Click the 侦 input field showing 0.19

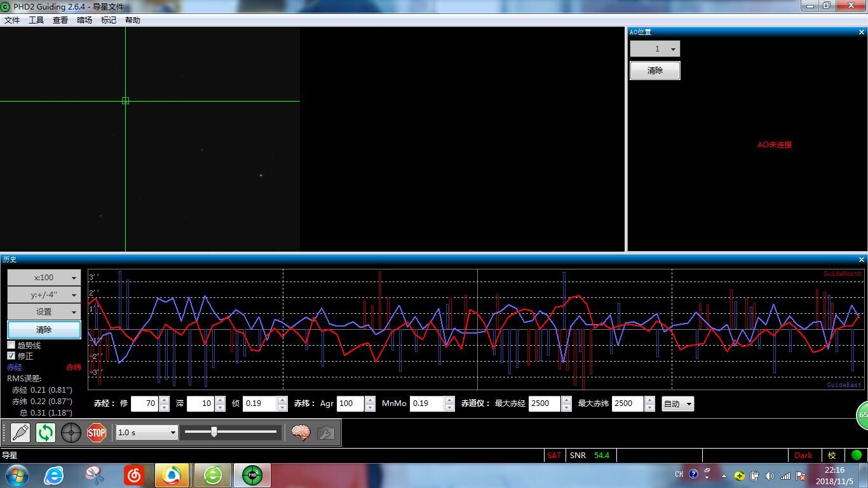coord(261,403)
